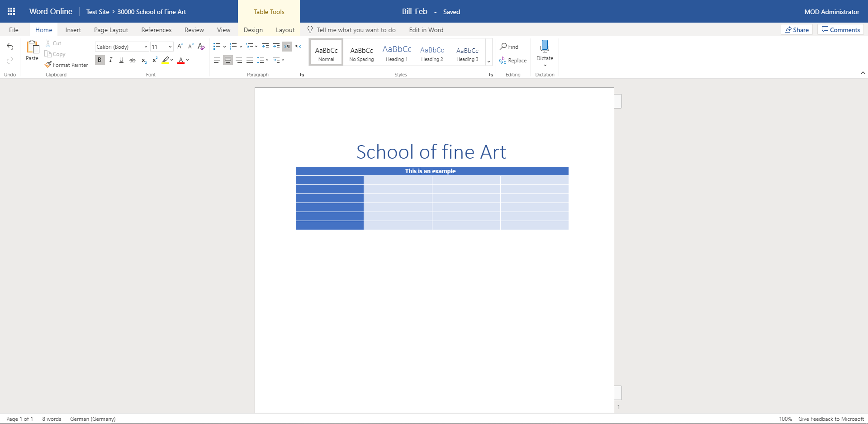The image size is (868, 424).
Task: Click the Paste clipboard icon
Action: 32,47
